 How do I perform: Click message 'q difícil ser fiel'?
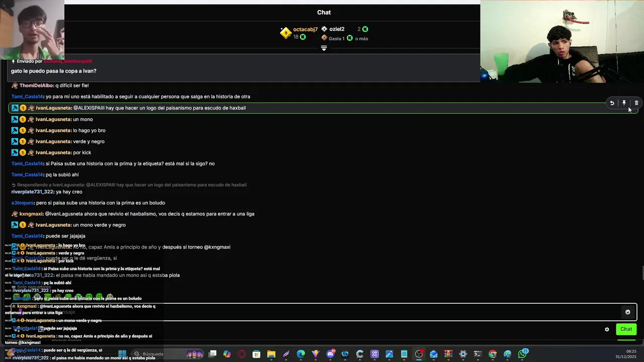(72, 85)
